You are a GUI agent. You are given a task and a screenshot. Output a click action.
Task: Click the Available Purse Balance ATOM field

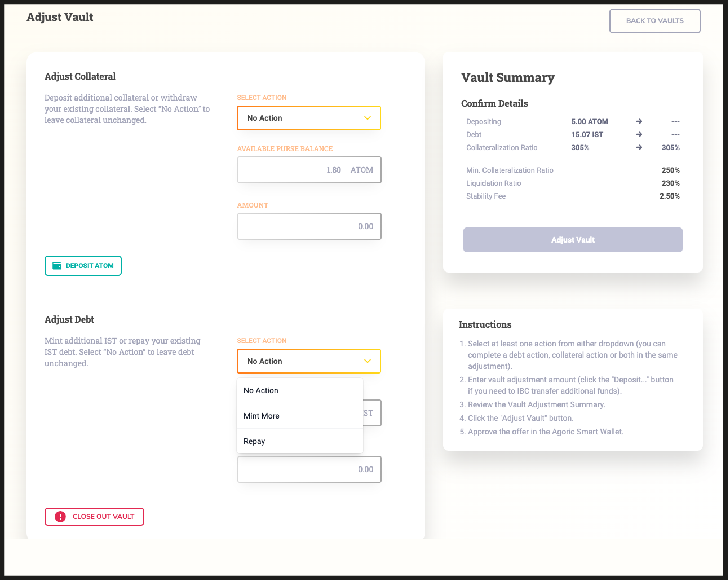click(x=309, y=170)
